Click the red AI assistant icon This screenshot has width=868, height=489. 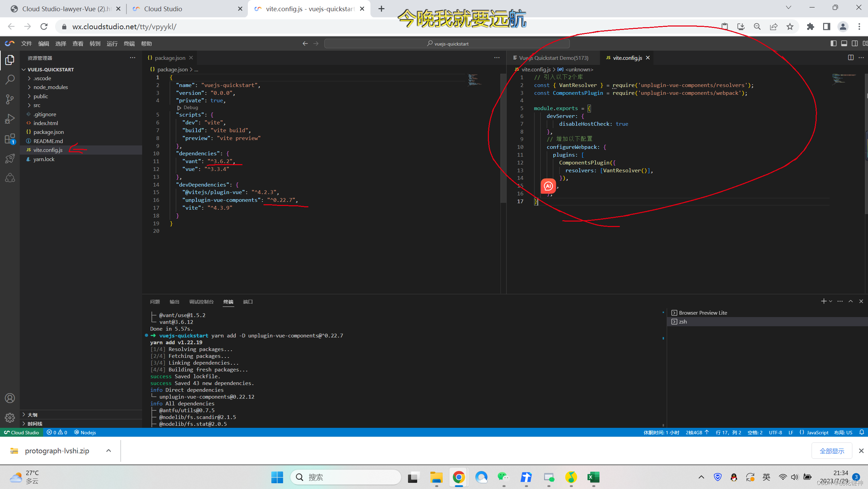[x=548, y=186]
